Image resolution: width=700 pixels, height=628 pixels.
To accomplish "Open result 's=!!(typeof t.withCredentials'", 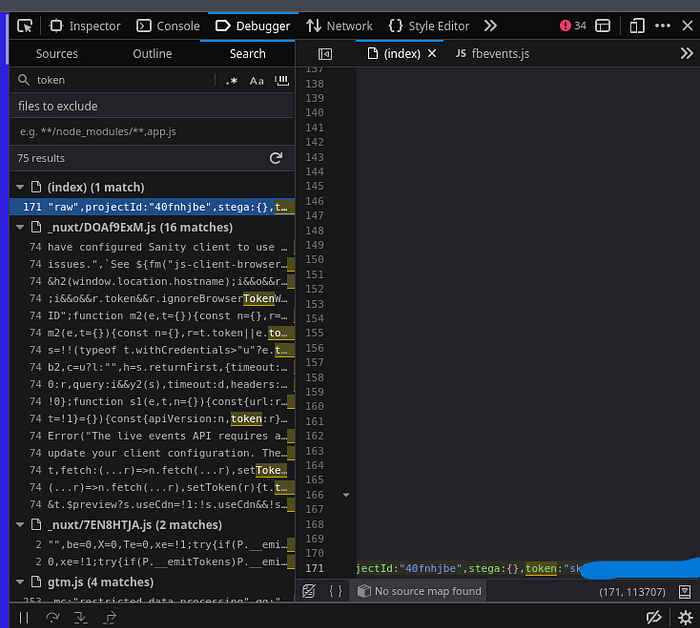I will [x=152, y=350].
